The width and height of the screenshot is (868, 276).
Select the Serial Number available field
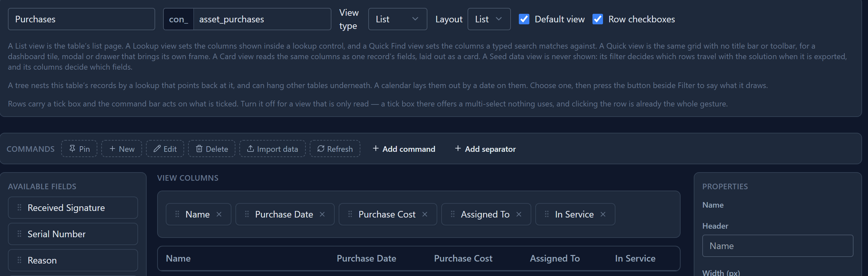[x=73, y=234]
